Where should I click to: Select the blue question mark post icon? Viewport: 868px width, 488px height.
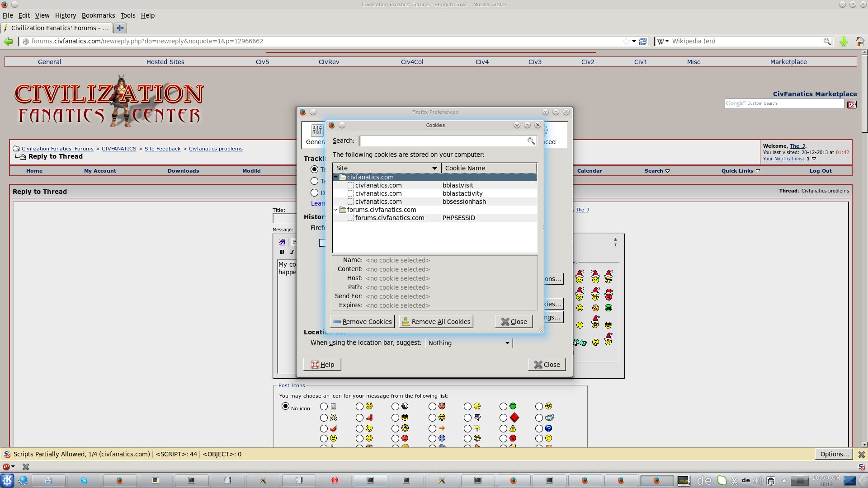pos(539,428)
